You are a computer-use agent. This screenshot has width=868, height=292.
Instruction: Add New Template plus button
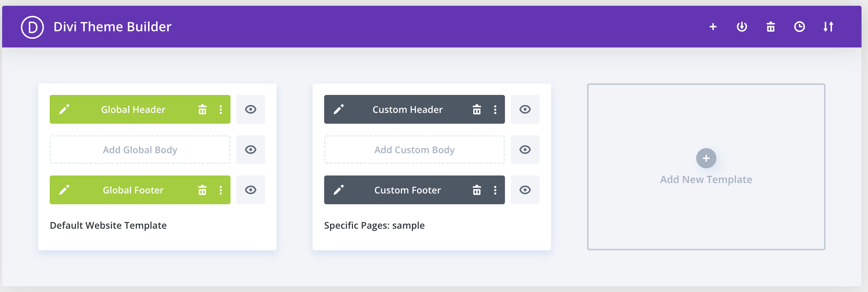(x=706, y=158)
